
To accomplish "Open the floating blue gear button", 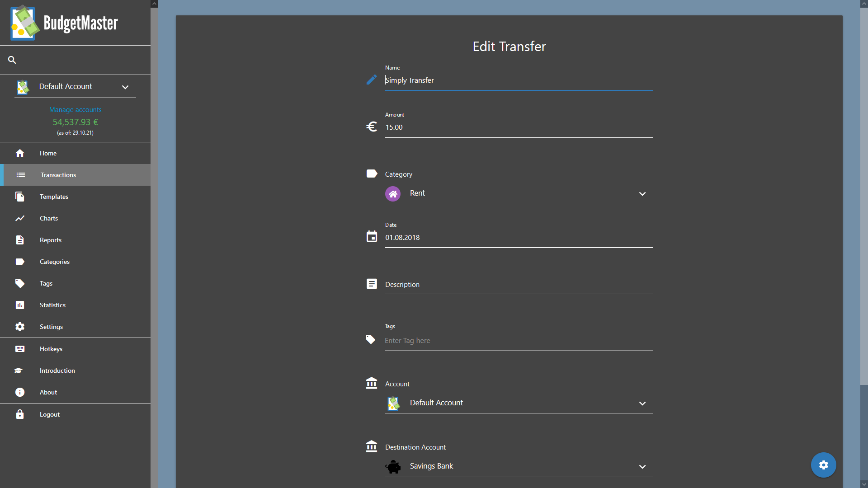I will click(x=824, y=465).
